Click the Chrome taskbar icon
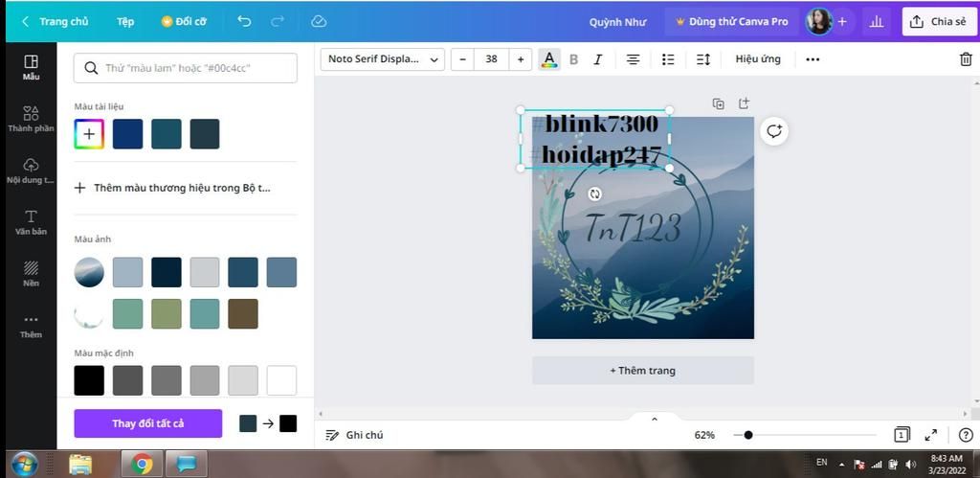The height and width of the screenshot is (478, 980). [x=142, y=465]
